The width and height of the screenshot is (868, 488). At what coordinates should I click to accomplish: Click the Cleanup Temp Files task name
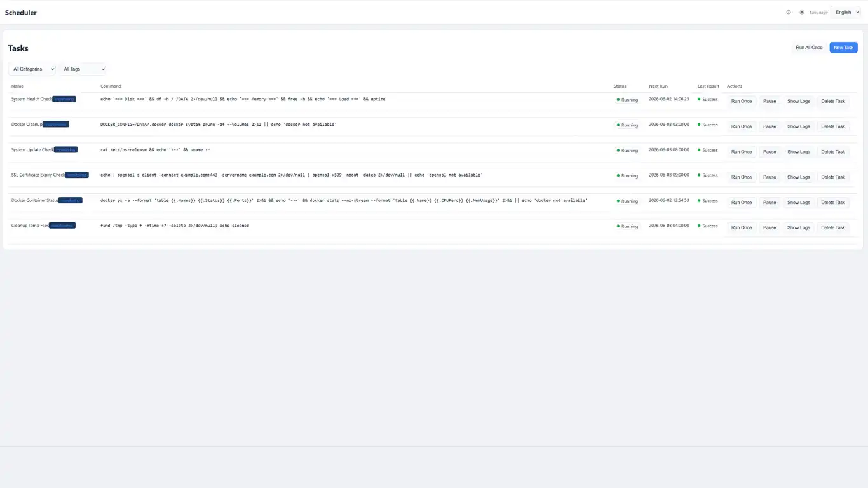coord(30,226)
